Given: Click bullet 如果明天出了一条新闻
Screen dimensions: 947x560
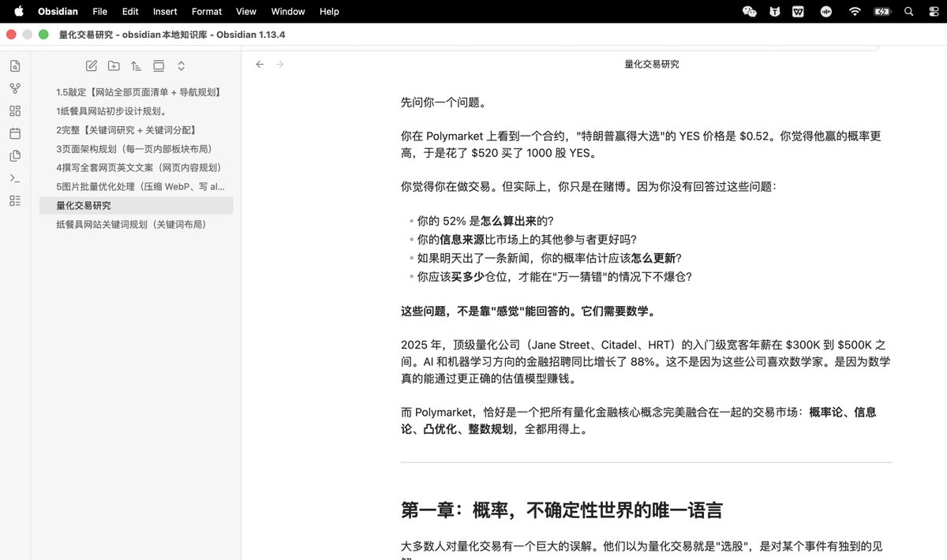Looking at the screenshot, I should click(549, 258).
